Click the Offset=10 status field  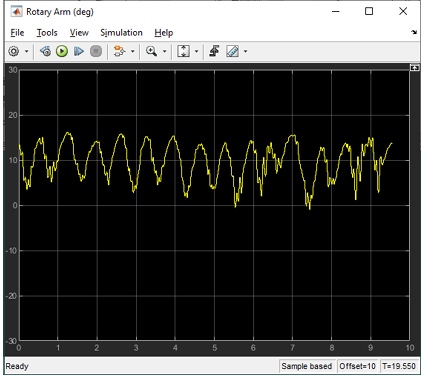point(357,366)
